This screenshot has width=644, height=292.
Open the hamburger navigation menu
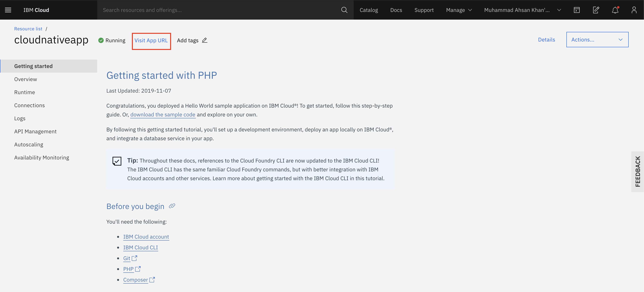point(8,10)
